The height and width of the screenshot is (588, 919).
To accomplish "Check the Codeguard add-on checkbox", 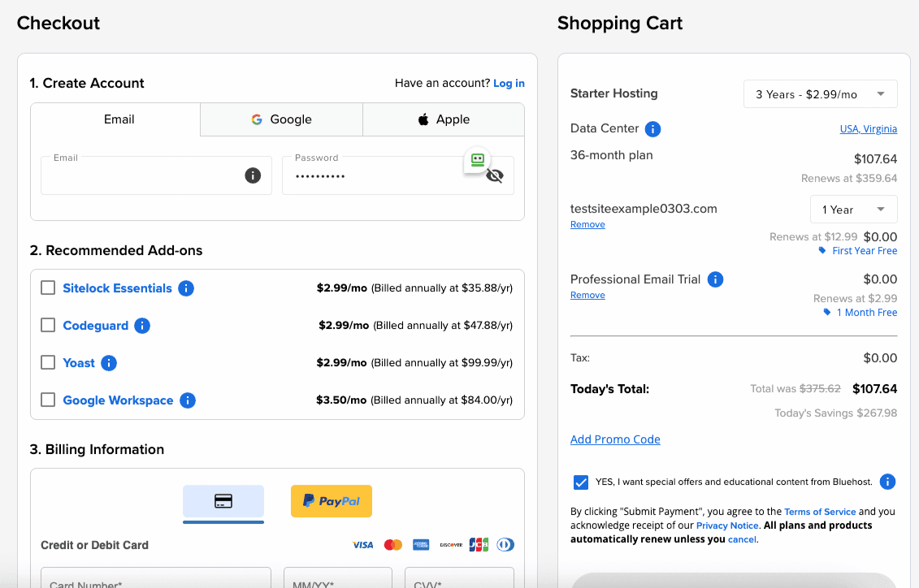I will tap(48, 325).
